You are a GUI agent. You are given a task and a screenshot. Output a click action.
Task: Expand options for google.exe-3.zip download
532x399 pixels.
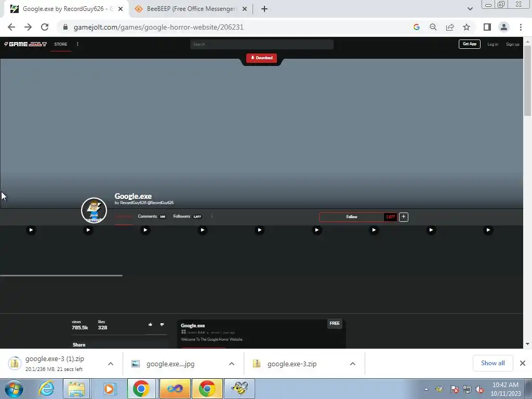[x=353, y=364]
